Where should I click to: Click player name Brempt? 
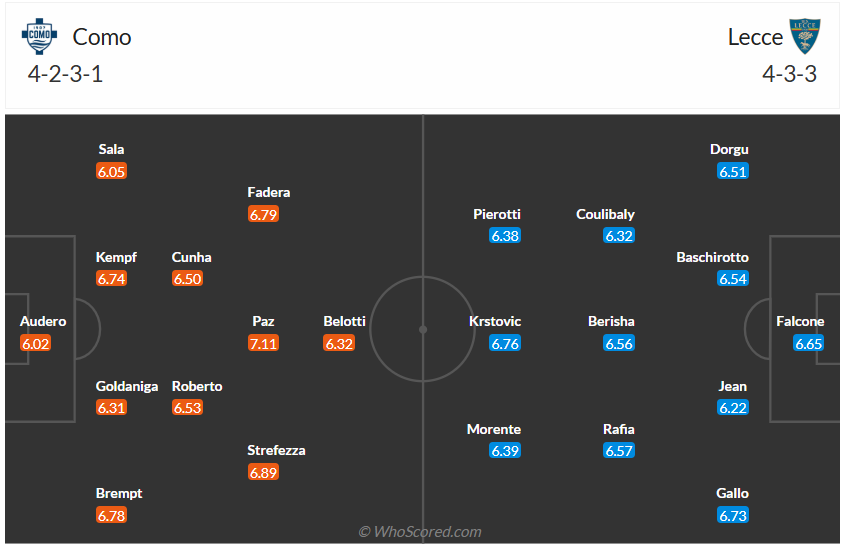point(119,493)
